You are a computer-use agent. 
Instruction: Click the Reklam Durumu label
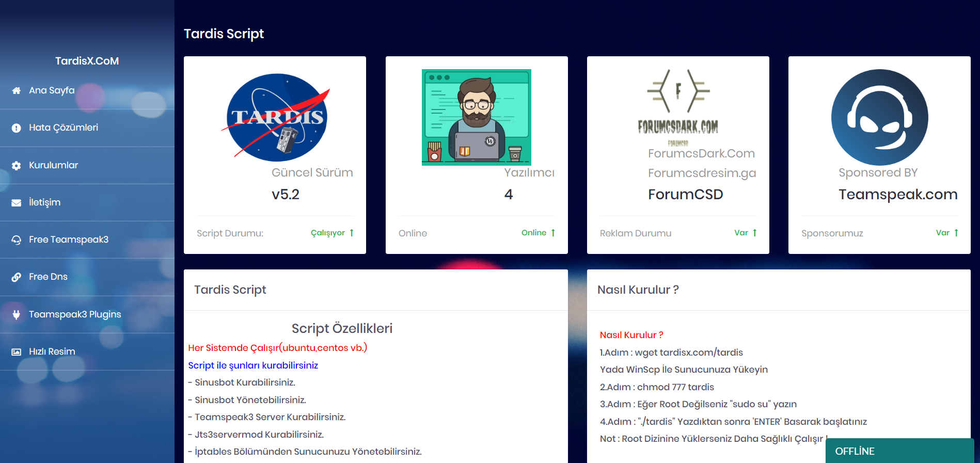click(636, 233)
